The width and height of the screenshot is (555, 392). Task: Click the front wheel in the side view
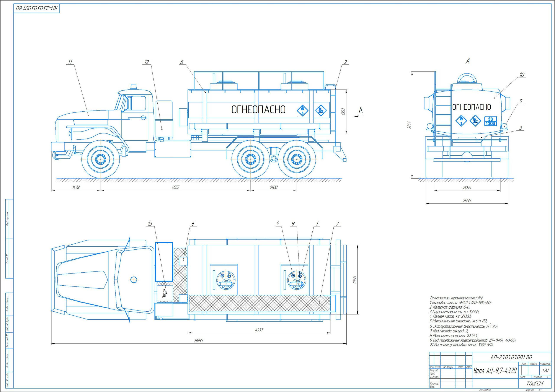101,159
